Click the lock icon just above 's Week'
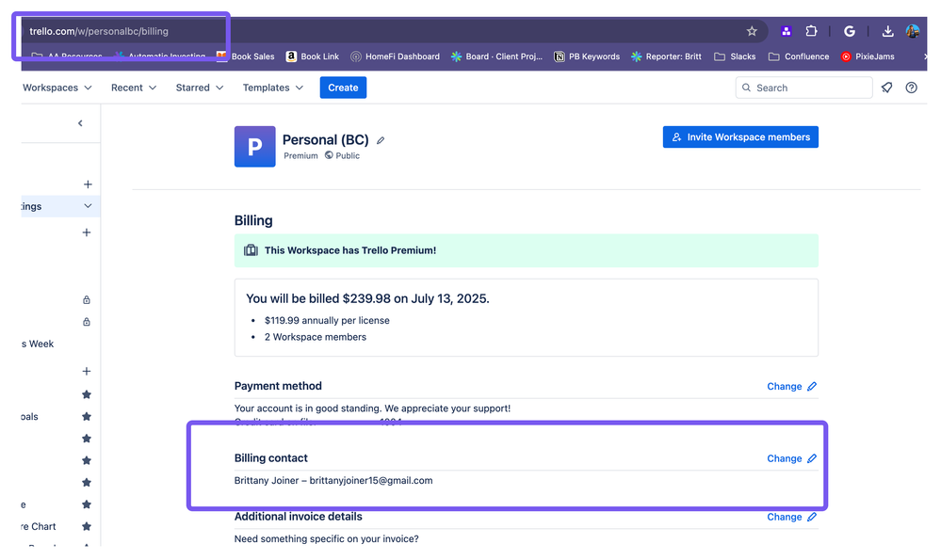This screenshot has width=941, height=560. click(87, 322)
